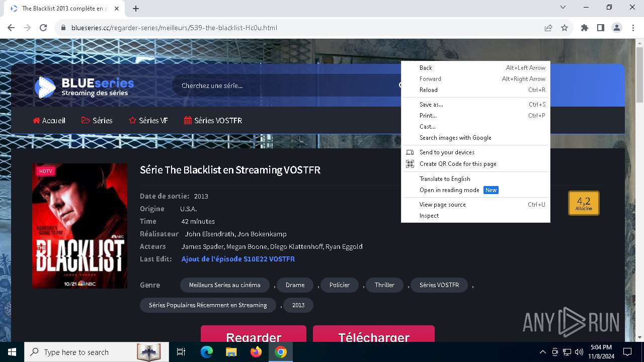This screenshot has width=644, height=362.
Task: Open the Séries VF navigation link
Action: click(148, 120)
